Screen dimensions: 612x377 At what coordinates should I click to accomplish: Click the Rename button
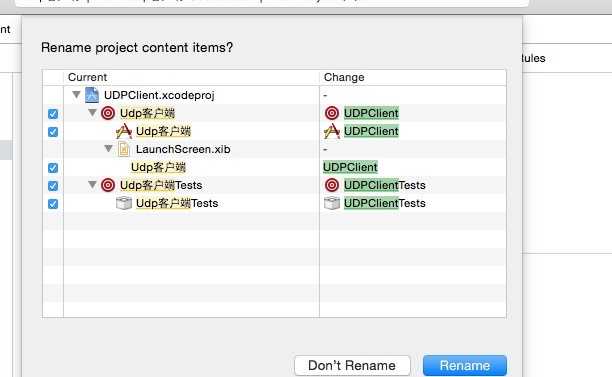465,366
